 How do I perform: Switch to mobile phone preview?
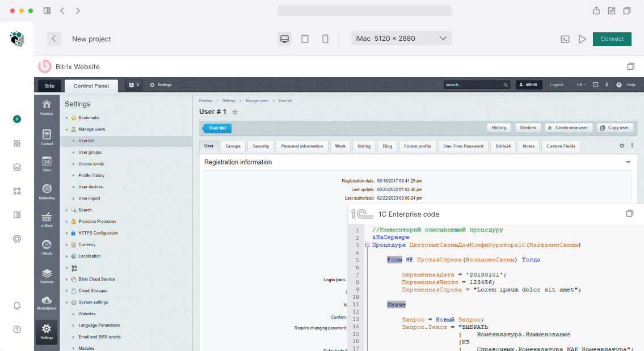tap(325, 39)
